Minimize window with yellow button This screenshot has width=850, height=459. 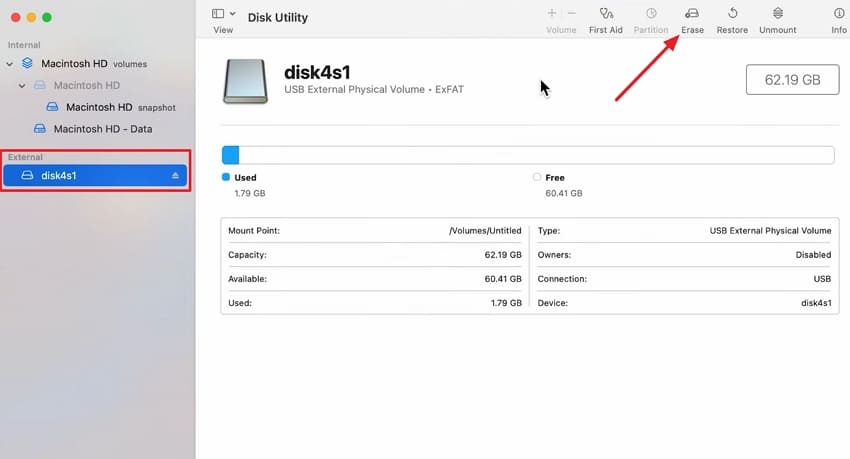pos(31,17)
